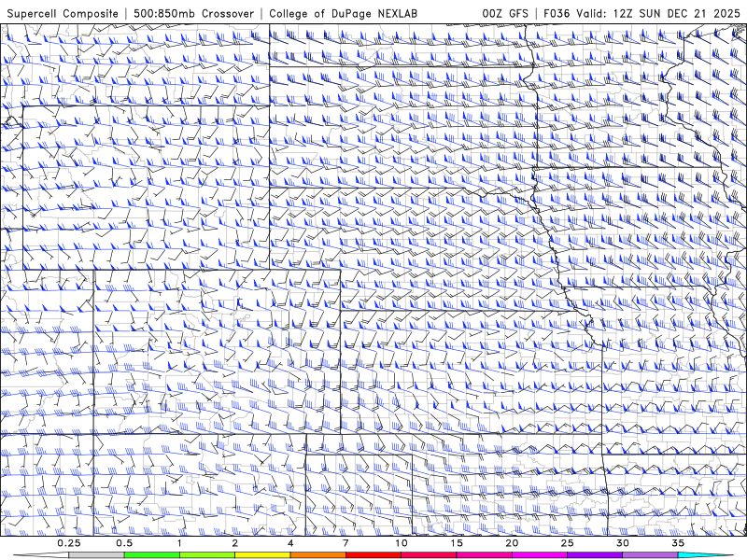Click the '0.25' colorbar label
The image size is (747, 560).
coord(69,543)
